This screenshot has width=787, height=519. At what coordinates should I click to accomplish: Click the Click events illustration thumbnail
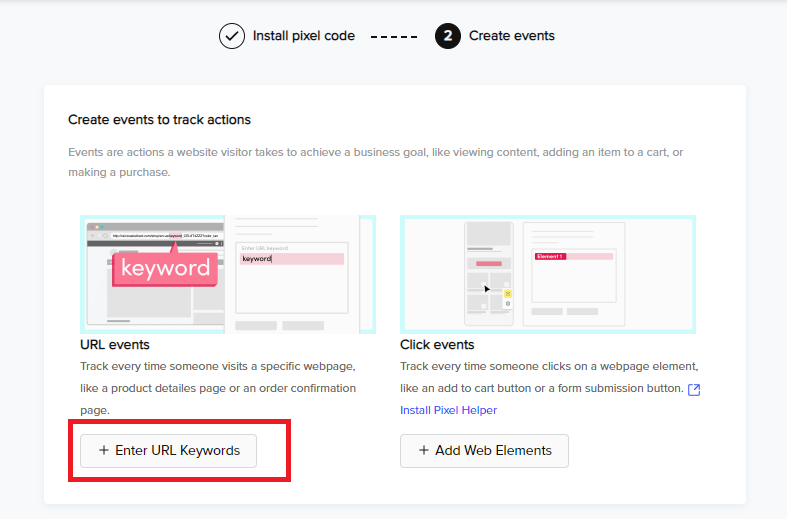548,274
